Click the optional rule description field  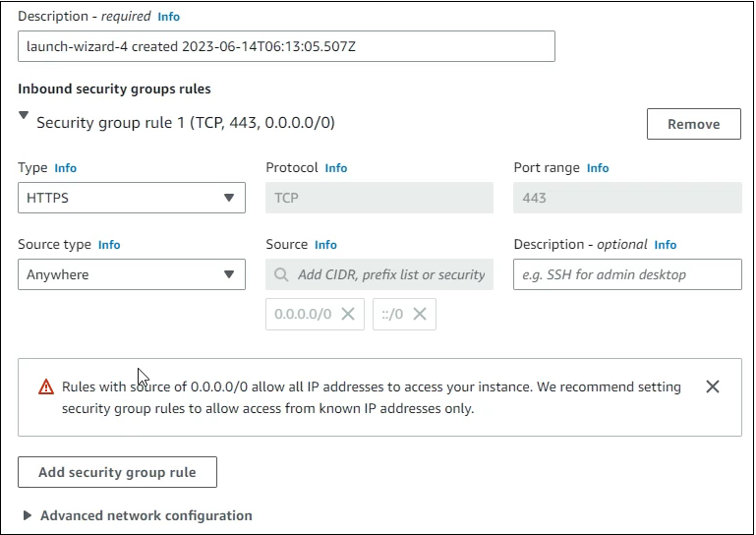[627, 274]
